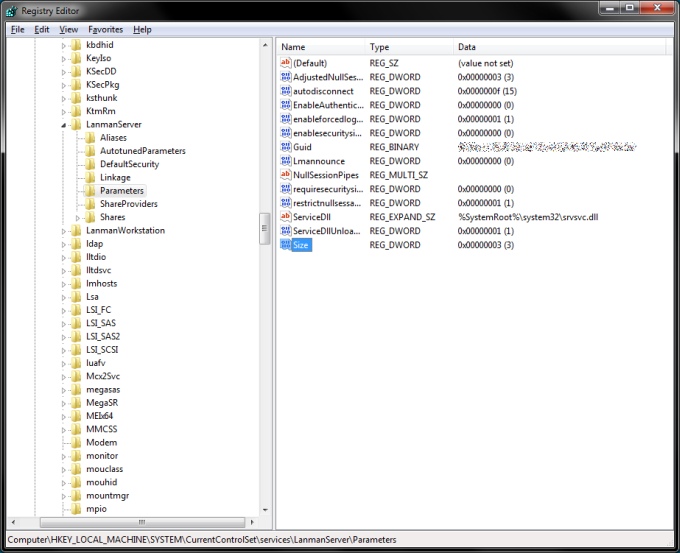680x553 pixels.
Task: Click the folder icon for Linkage
Action: coord(90,177)
